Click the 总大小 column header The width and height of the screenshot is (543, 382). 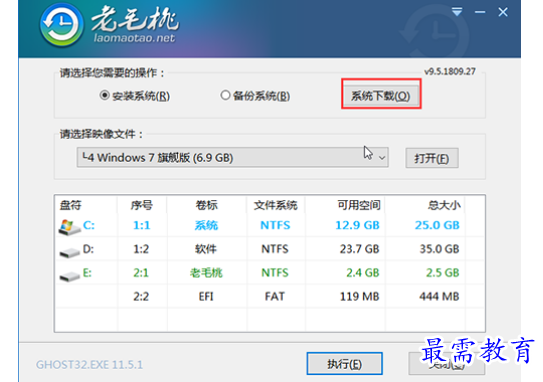tap(444, 205)
